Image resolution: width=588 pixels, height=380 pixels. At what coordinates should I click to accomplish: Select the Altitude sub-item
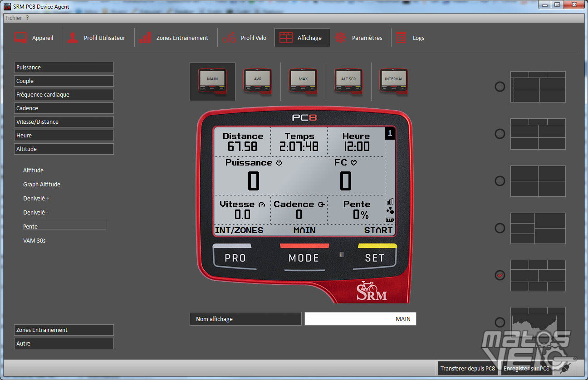(34, 171)
